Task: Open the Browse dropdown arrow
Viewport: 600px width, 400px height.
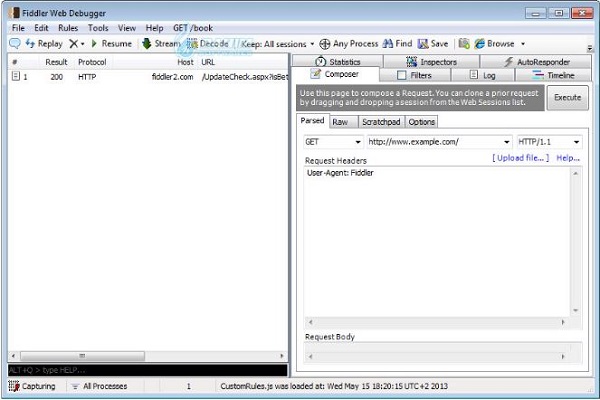Action: click(x=523, y=44)
